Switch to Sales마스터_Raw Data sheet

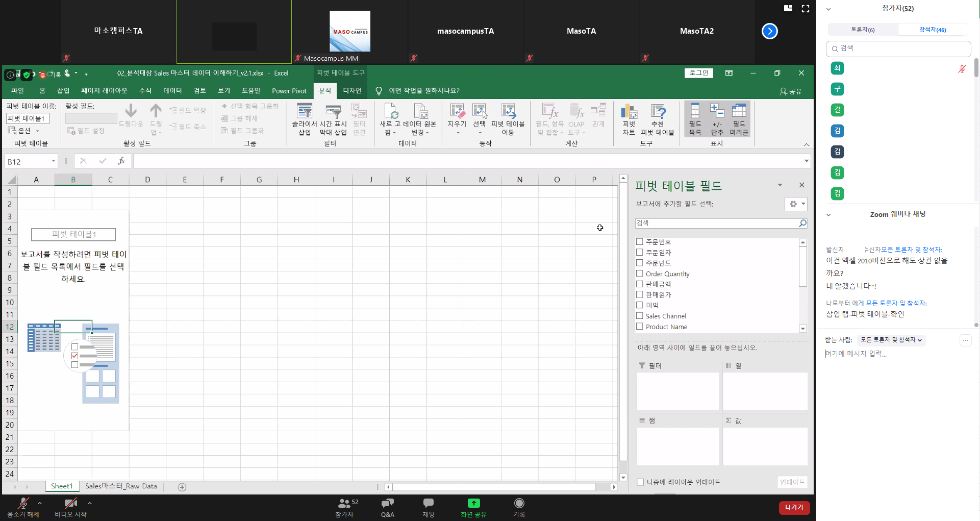(121, 486)
